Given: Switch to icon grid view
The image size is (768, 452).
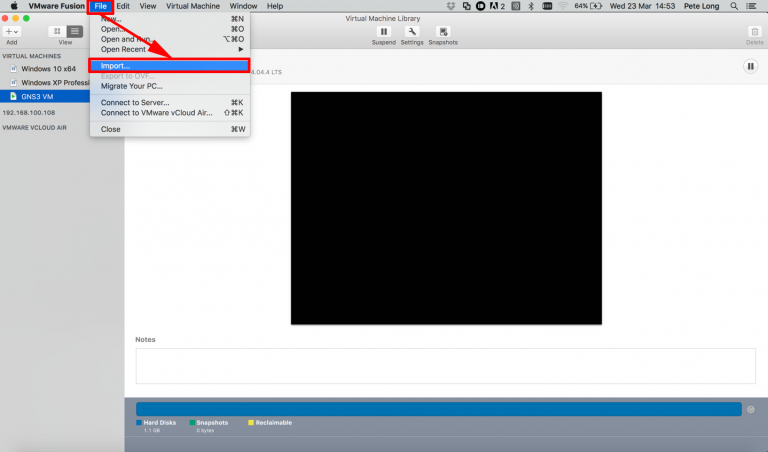Looking at the screenshot, I should tap(57, 31).
